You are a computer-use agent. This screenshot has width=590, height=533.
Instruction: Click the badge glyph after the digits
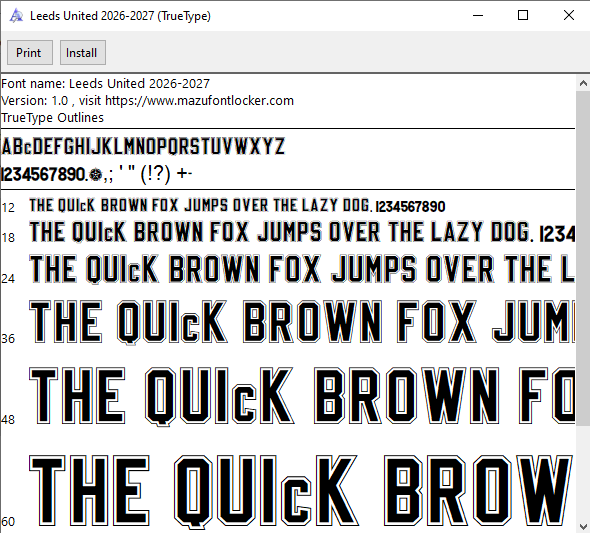pyautogui.click(x=96, y=175)
